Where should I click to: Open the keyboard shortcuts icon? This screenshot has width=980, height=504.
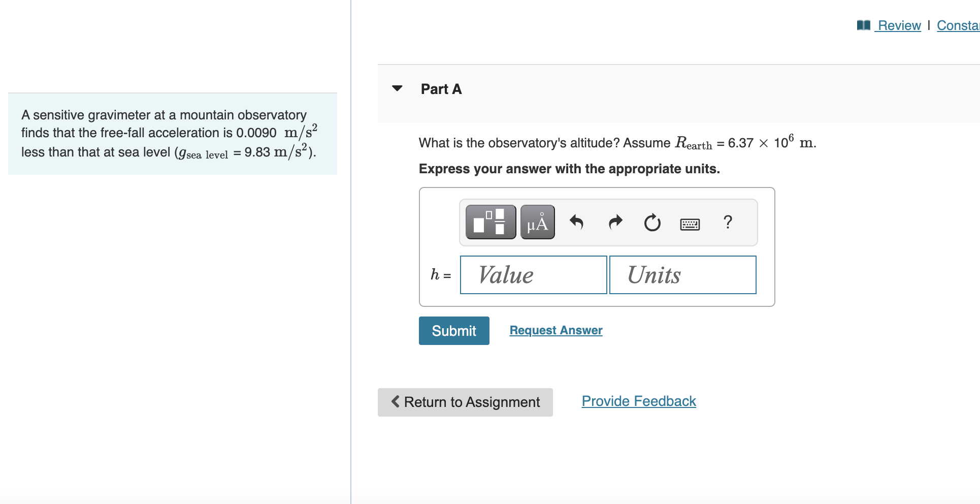(690, 224)
